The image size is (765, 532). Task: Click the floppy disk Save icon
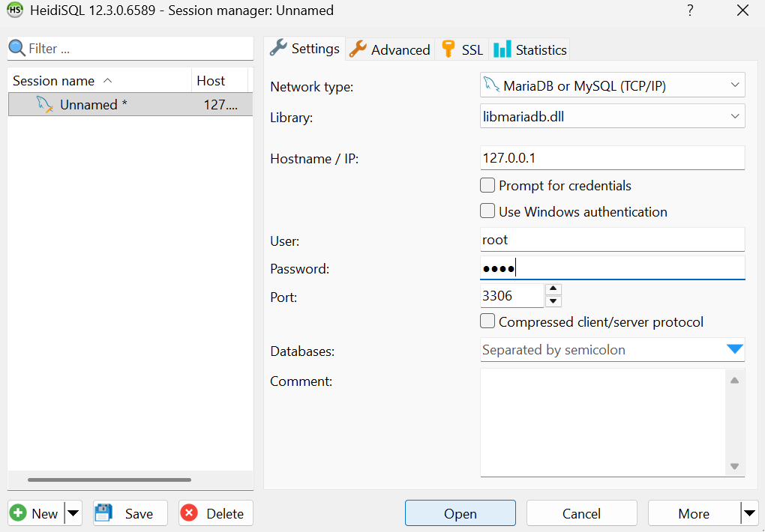(103, 513)
